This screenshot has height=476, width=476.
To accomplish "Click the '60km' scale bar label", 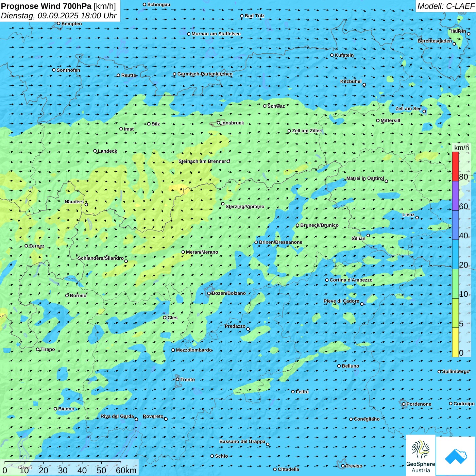I will tap(126, 470).
